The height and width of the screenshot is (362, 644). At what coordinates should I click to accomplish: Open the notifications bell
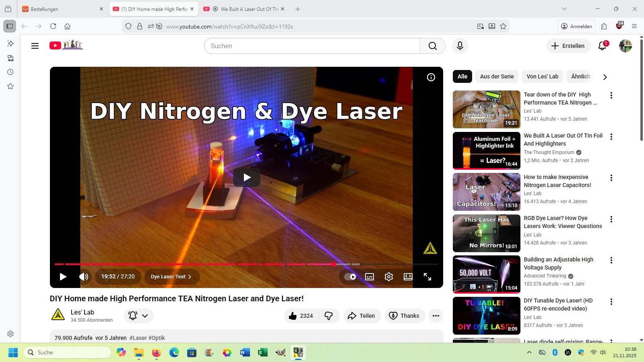(603, 46)
